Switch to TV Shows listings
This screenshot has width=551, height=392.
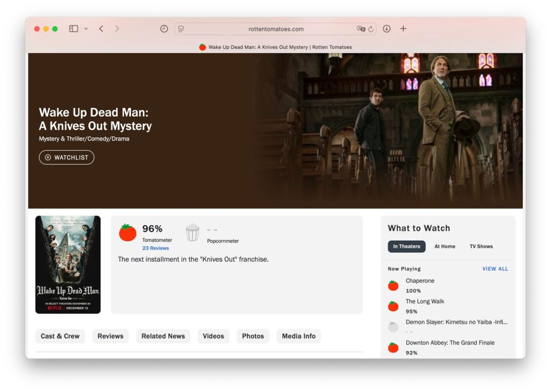[x=481, y=246]
